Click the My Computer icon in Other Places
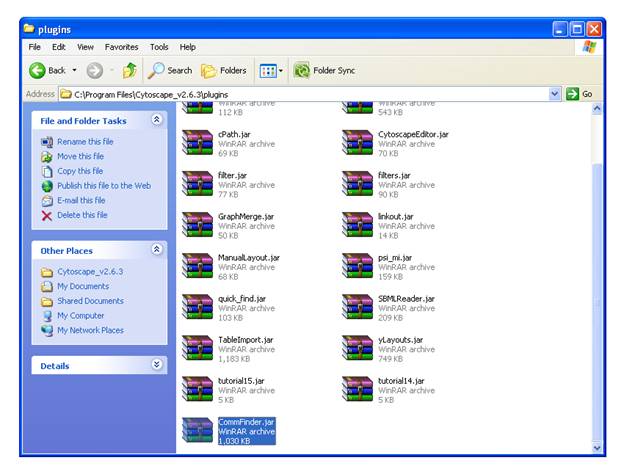 [x=47, y=316]
